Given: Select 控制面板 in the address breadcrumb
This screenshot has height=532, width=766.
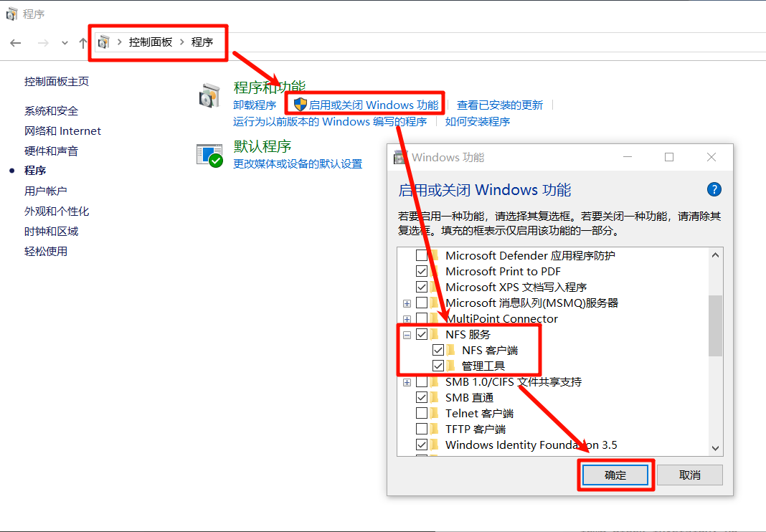Looking at the screenshot, I should tap(151, 42).
